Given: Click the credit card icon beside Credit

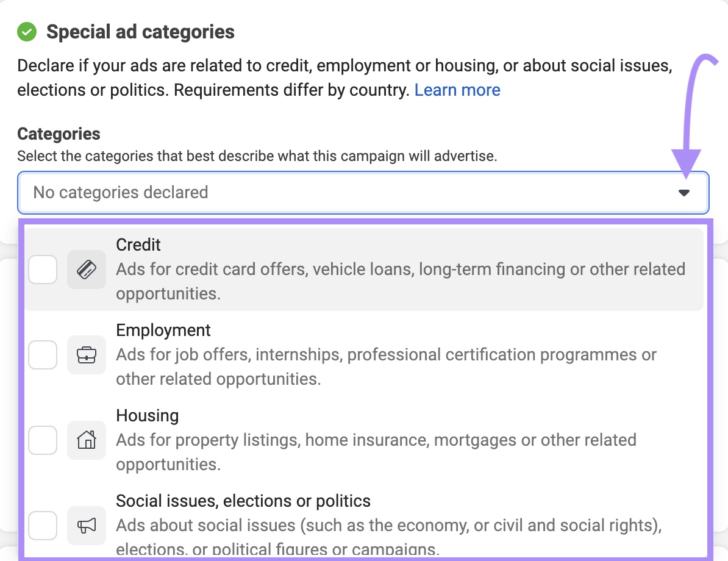Looking at the screenshot, I should 86,269.
